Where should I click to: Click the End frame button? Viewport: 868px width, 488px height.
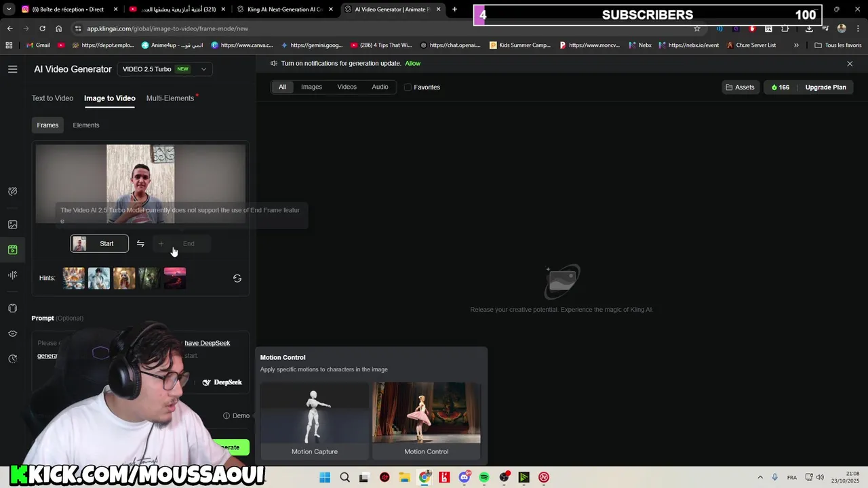click(x=182, y=243)
